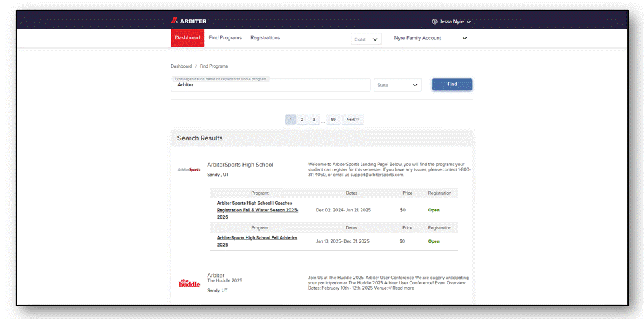Expand the Nyre Family Account dropdown
This screenshot has height=319, width=644.
pos(430,38)
